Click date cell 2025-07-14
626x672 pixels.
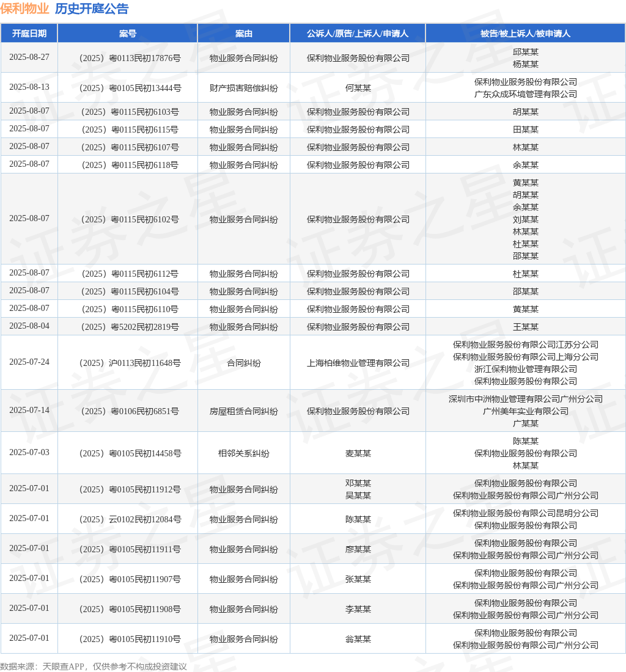[29, 410]
